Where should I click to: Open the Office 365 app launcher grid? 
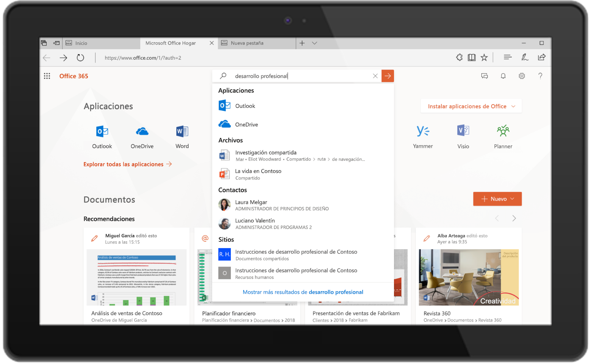pos(47,76)
